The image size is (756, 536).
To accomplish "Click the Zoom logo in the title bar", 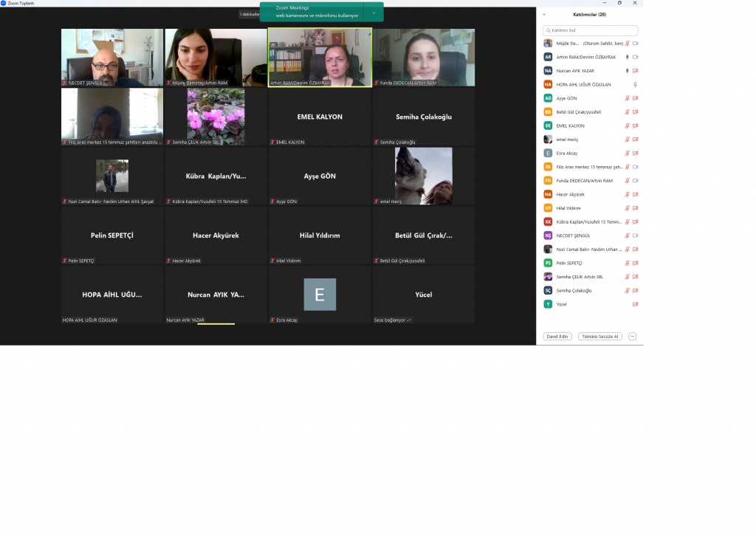I will point(4,3).
